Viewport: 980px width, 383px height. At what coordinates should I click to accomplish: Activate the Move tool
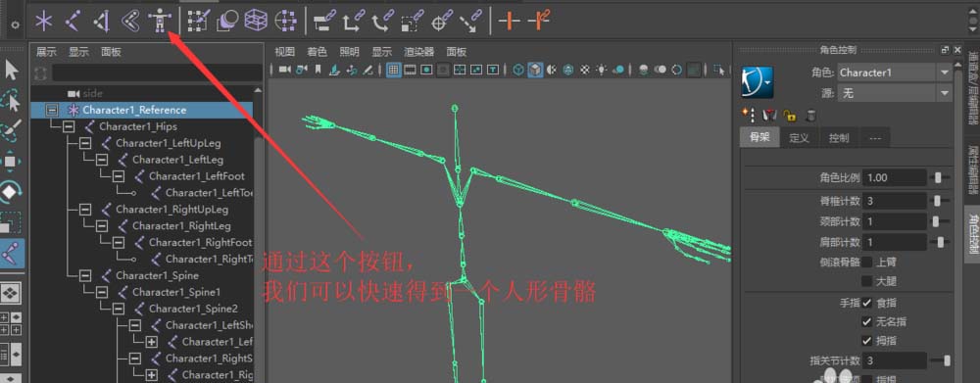pyautogui.click(x=11, y=162)
